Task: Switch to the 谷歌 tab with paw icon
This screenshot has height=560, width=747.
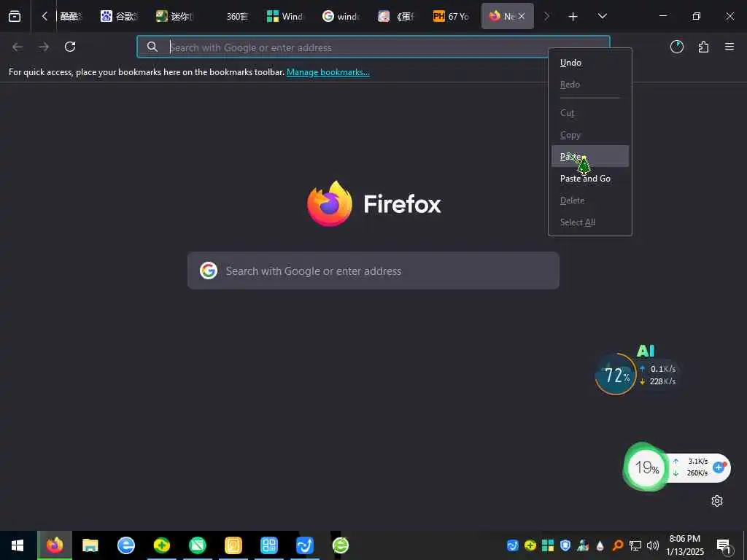Action: [120, 16]
